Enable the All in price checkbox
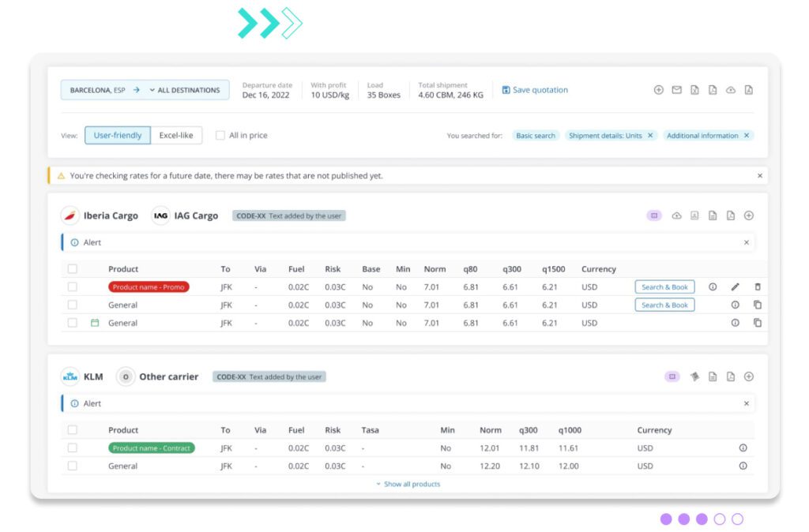The width and height of the screenshot is (809, 532). point(220,135)
